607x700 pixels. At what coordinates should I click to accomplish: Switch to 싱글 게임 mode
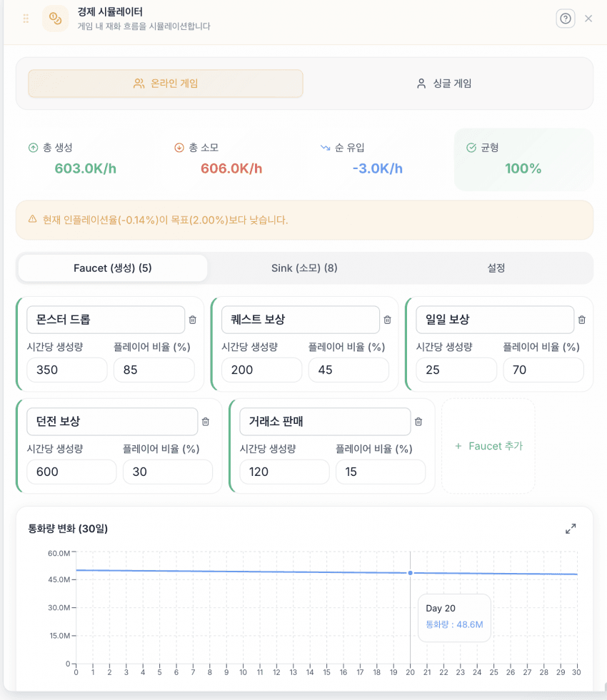(444, 83)
